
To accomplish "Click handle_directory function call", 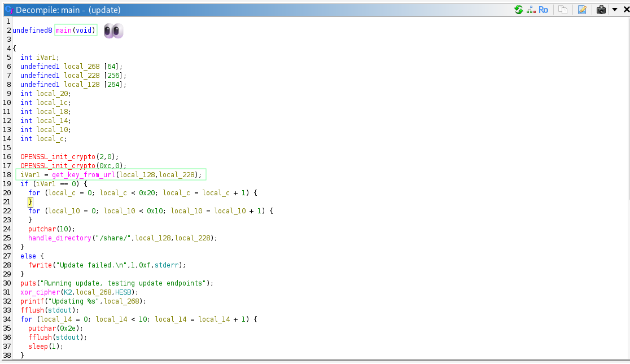I will pos(59,238).
